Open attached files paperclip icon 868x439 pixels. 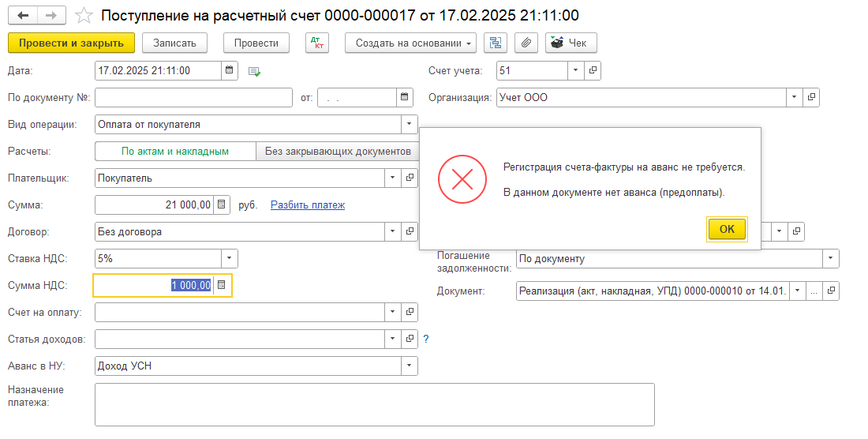pyautogui.click(x=526, y=43)
